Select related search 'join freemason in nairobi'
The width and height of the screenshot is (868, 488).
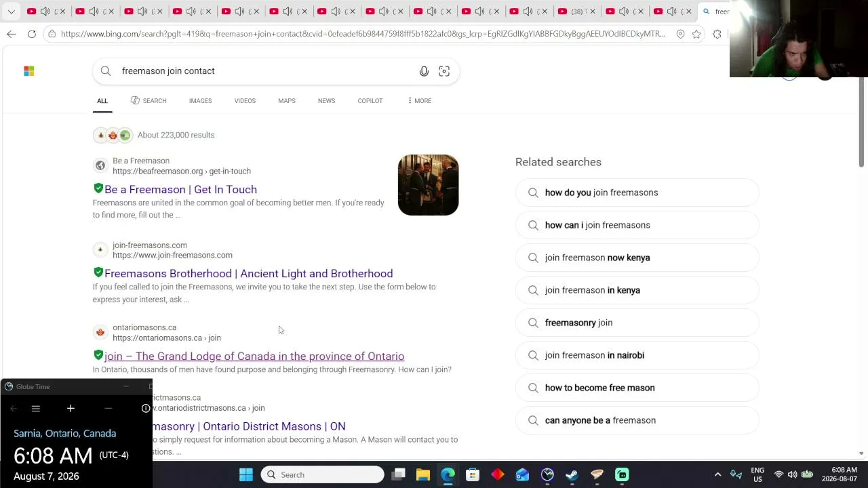click(637, 355)
